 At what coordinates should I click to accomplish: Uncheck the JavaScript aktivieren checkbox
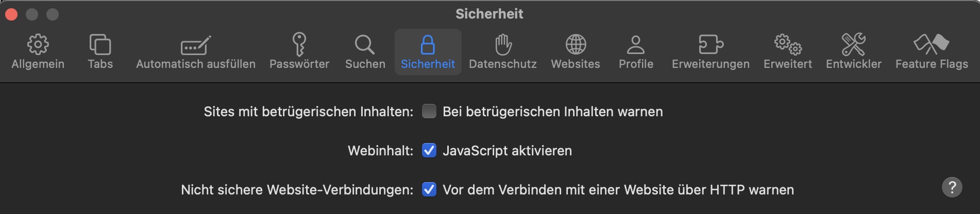(429, 151)
